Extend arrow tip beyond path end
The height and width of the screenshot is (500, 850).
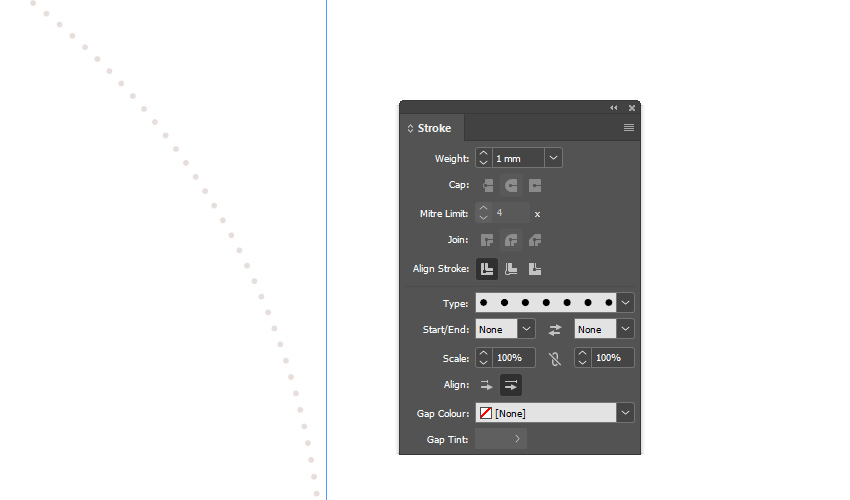tap(486, 385)
